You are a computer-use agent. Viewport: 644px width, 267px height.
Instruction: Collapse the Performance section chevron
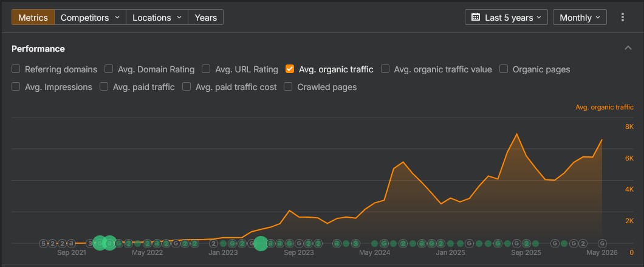(x=628, y=48)
